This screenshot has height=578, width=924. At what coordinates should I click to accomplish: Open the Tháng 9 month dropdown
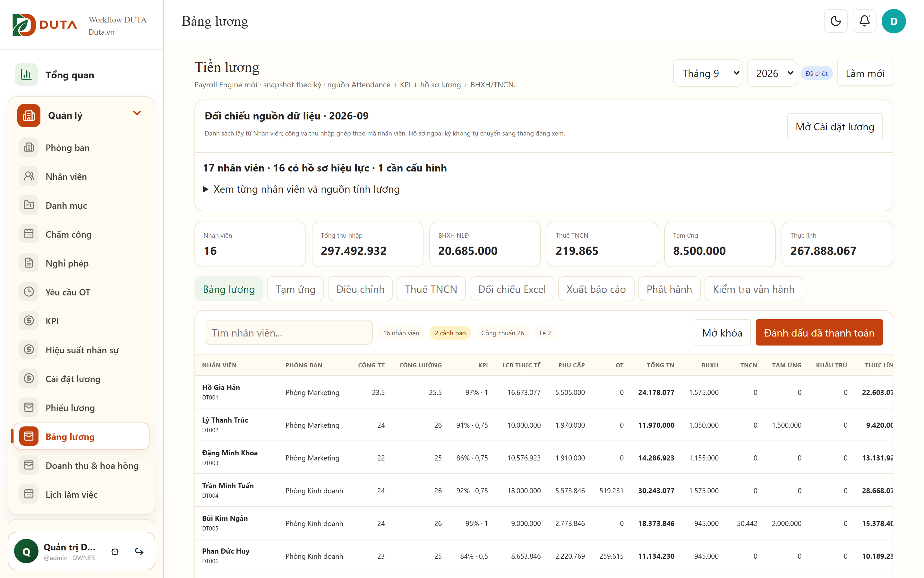coord(707,73)
